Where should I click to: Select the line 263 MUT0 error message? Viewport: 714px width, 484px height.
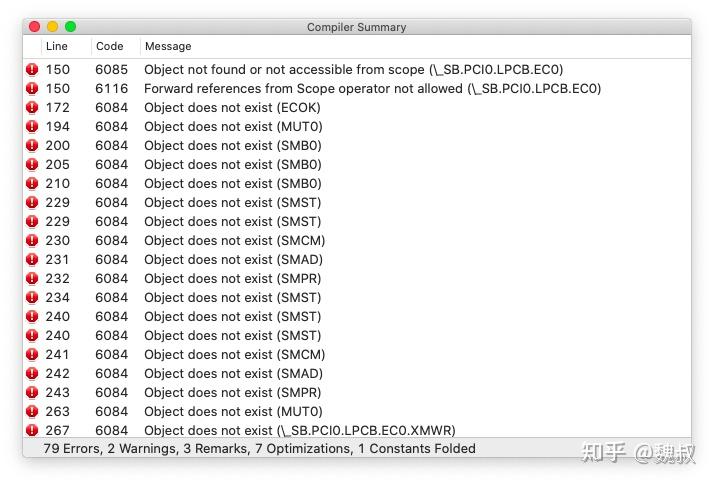[233, 412]
